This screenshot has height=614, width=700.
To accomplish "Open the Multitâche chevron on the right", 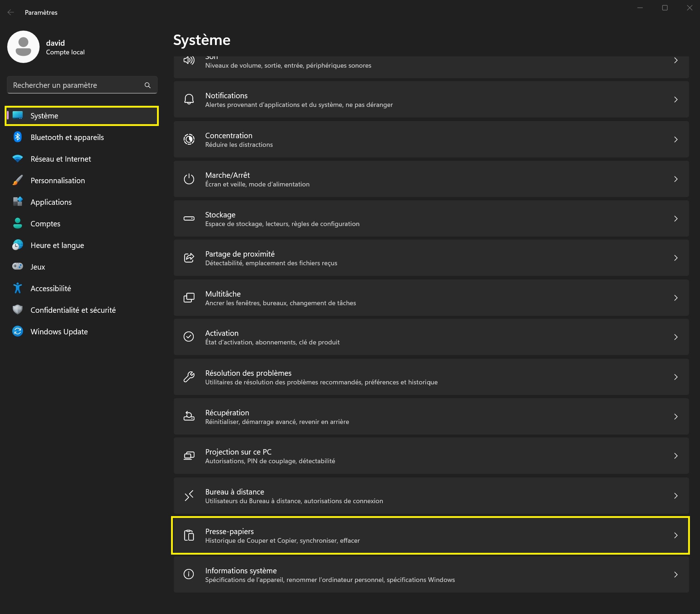I will tap(676, 298).
